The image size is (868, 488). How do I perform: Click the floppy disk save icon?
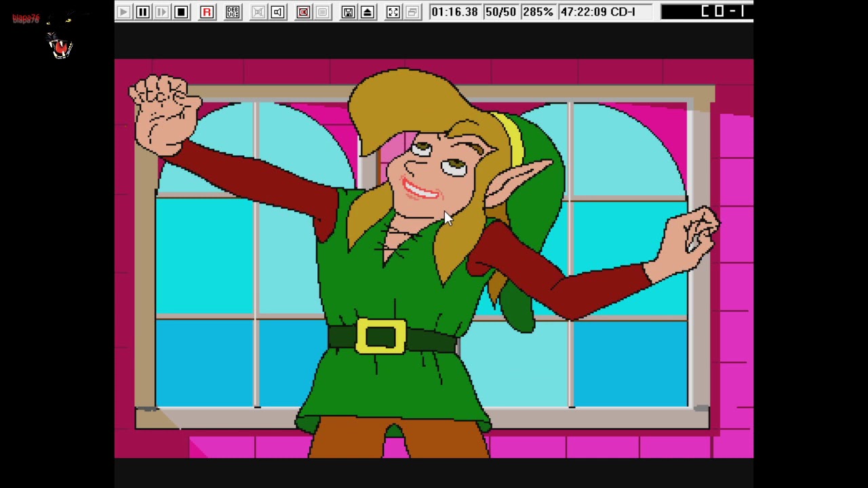tap(348, 12)
